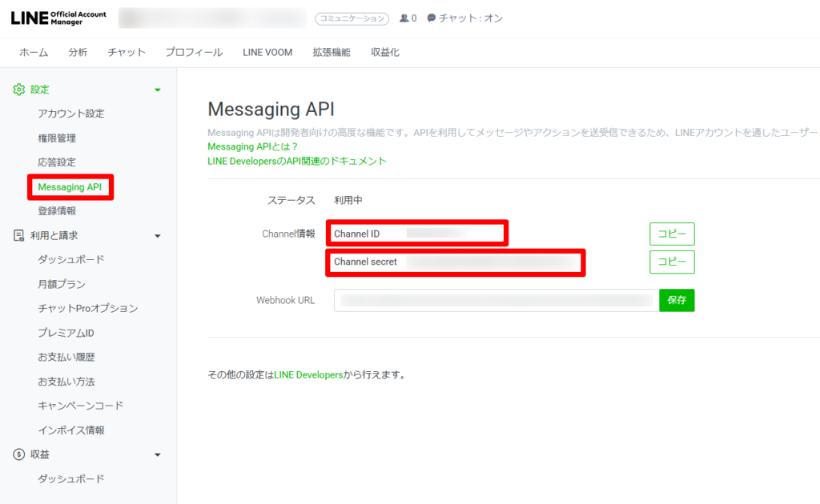
Task: Click the Messaging API page heading
Action: tap(271, 109)
